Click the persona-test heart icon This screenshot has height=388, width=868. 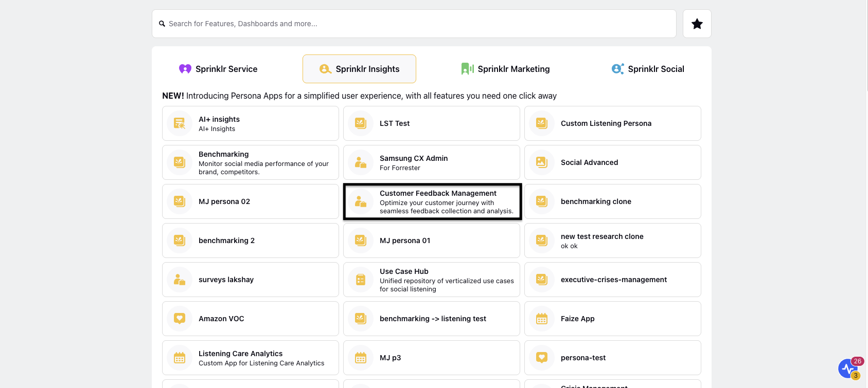[x=542, y=358]
